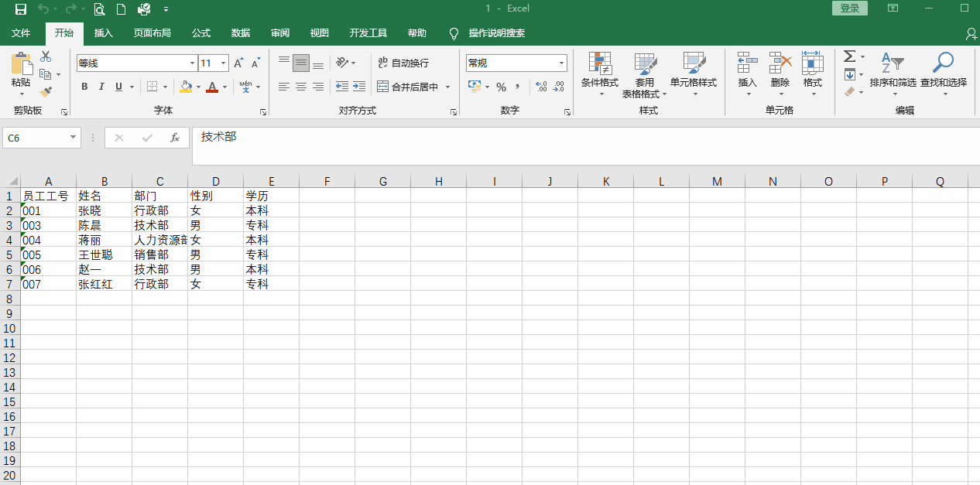Click the Cell Styles icon 单元格样式
Image resolution: width=980 pixels, height=485 pixels.
click(694, 63)
